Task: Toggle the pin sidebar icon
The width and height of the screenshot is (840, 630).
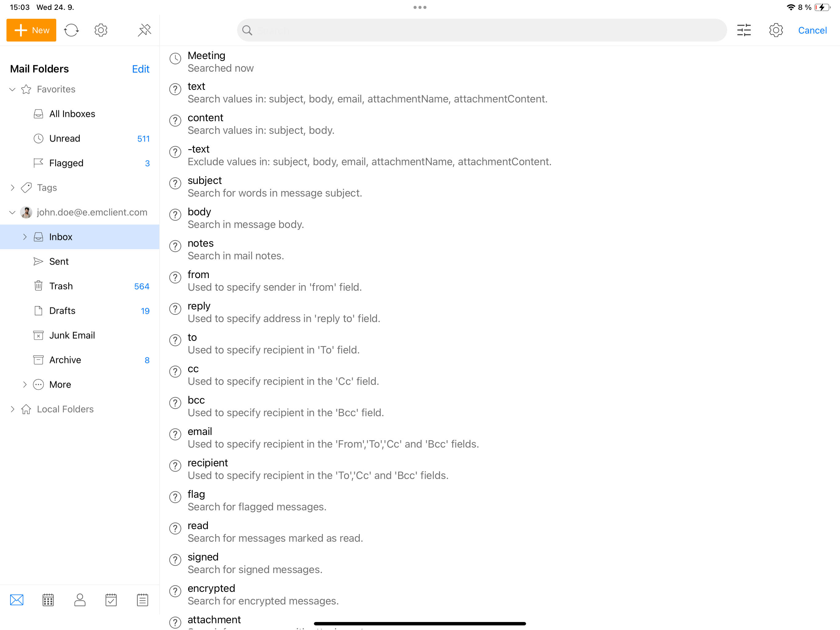Action: 144,30
